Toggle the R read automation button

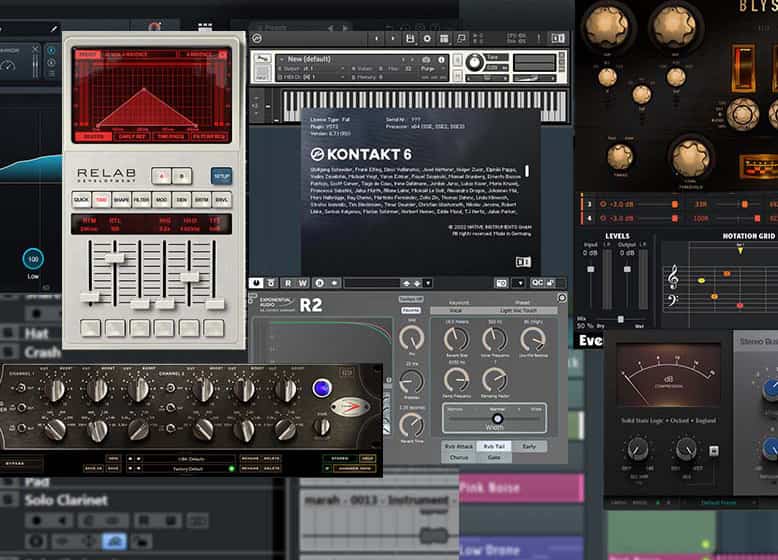(x=288, y=283)
